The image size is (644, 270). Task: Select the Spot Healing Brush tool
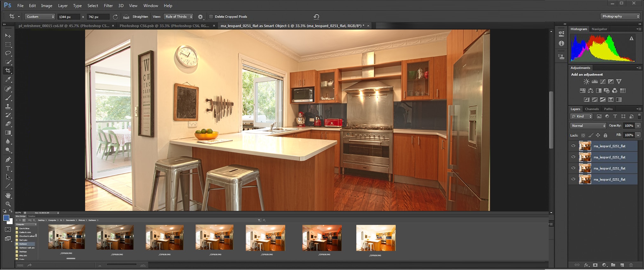8,89
